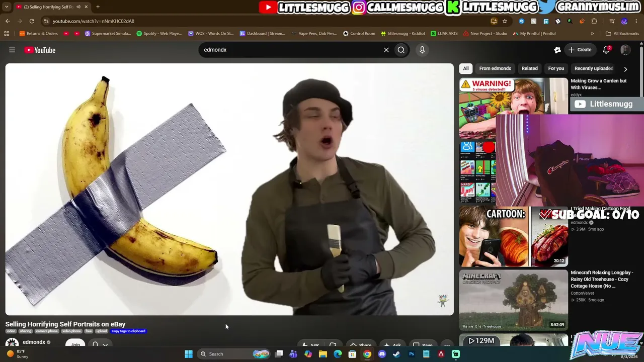Reload the YouTube page

32,21
